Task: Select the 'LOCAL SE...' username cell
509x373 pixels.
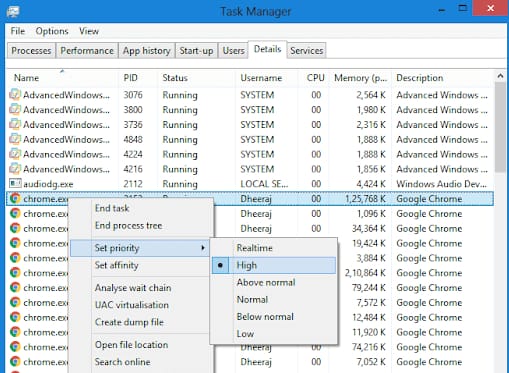Action: point(264,184)
